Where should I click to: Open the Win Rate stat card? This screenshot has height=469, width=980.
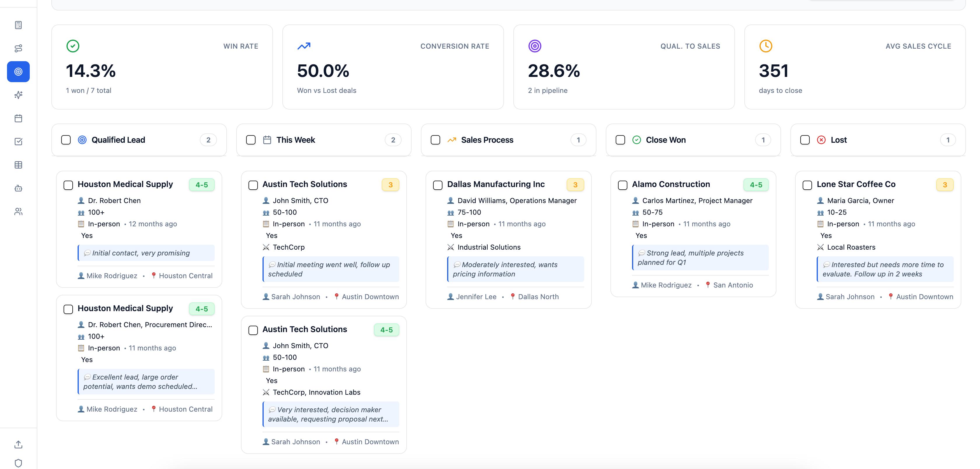162,67
